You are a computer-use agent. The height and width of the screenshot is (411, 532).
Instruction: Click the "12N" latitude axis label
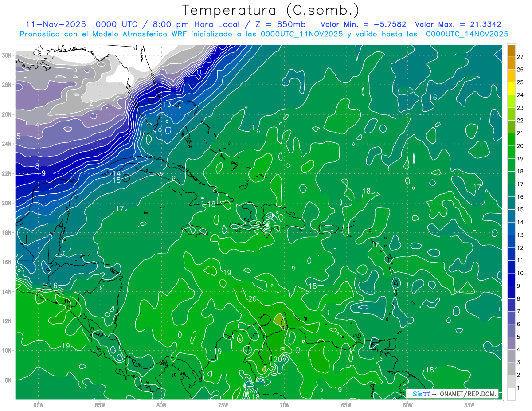pos(7,321)
